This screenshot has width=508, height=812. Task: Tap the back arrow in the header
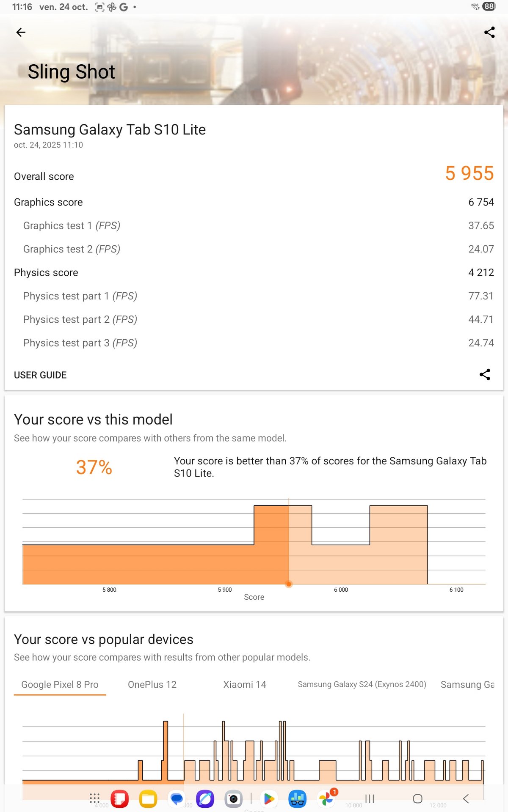tap(21, 33)
